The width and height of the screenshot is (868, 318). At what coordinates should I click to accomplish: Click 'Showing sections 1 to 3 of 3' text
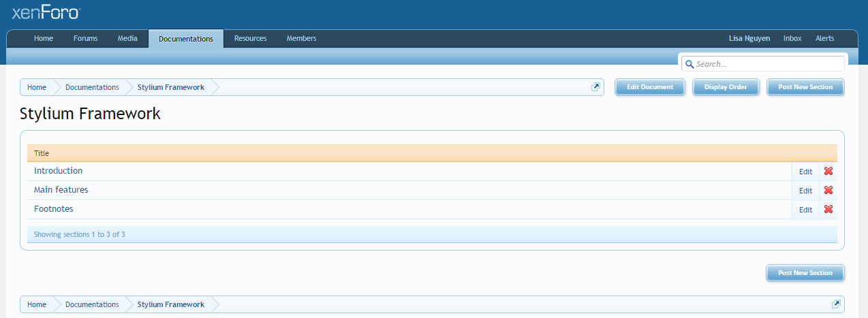79,234
